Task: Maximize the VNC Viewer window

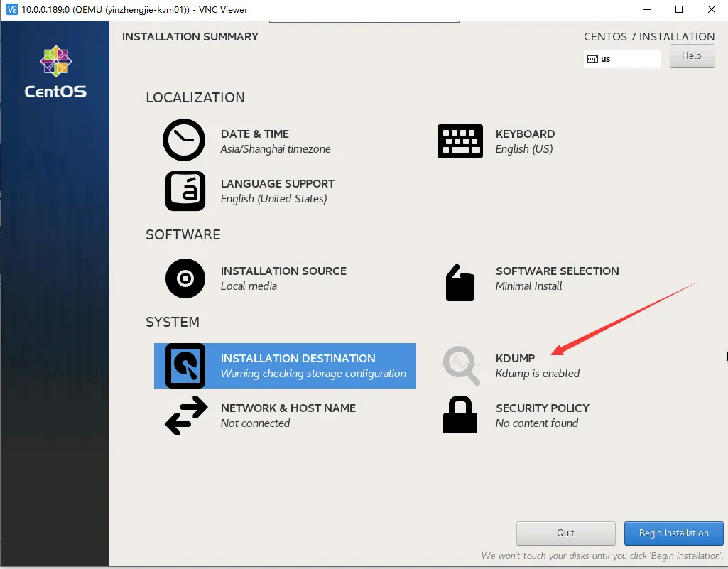Action: pyautogui.click(x=679, y=9)
